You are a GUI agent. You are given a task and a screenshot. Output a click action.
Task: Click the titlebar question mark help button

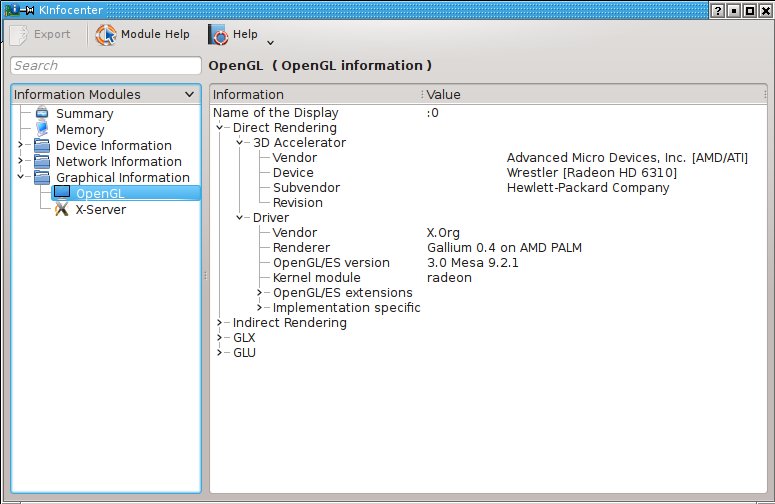[717, 9]
